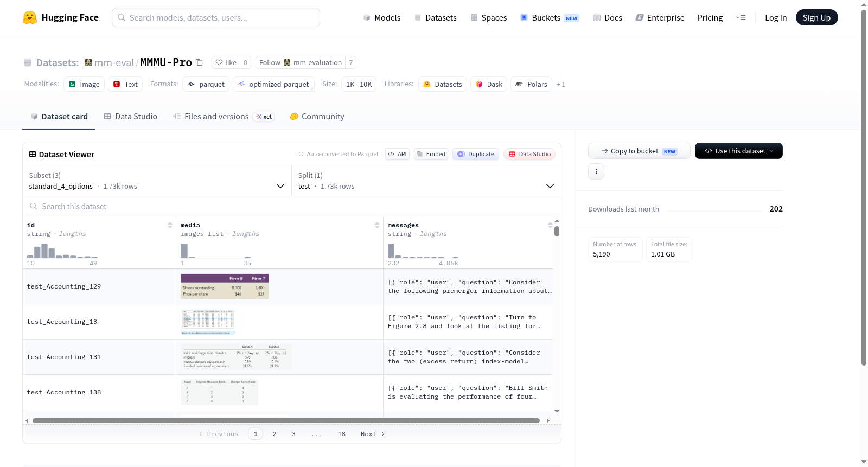Click the table's horizontal scrollbar
Viewport: 868px width, 467px height.
click(286, 420)
